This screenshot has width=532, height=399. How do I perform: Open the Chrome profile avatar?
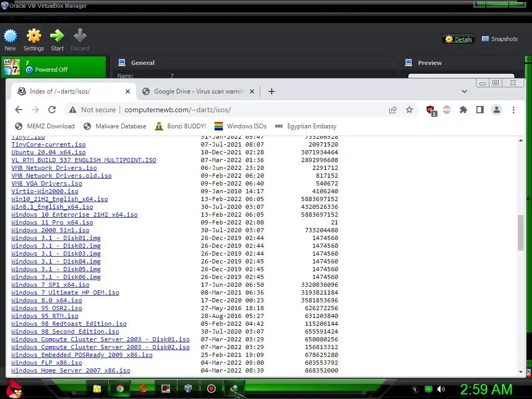(x=496, y=110)
